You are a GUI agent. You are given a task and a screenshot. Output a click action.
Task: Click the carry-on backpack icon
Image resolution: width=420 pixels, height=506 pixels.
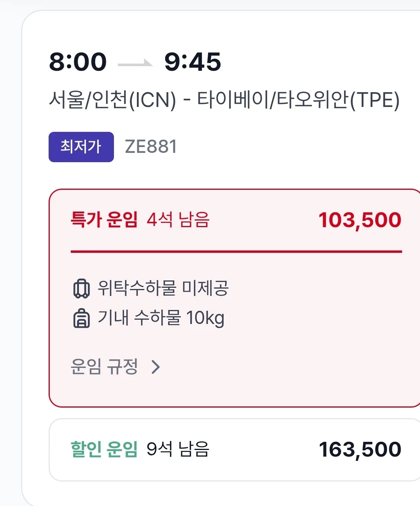(81, 318)
